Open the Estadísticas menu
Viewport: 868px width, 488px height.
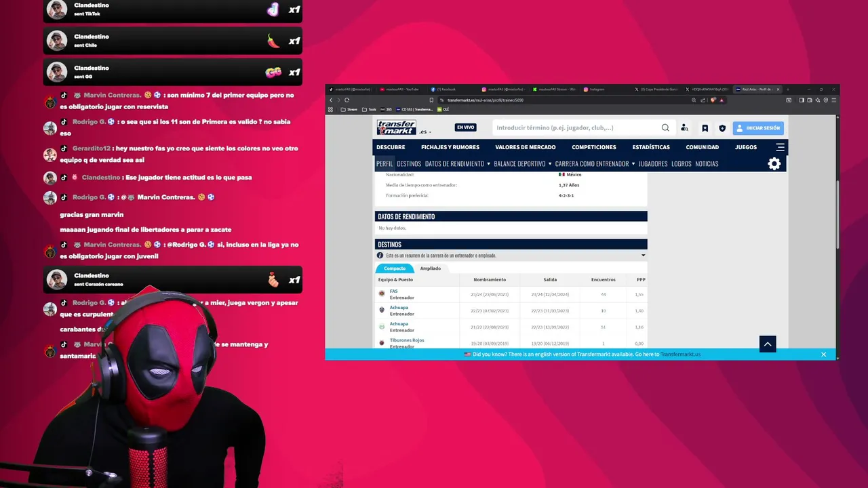[x=651, y=147]
